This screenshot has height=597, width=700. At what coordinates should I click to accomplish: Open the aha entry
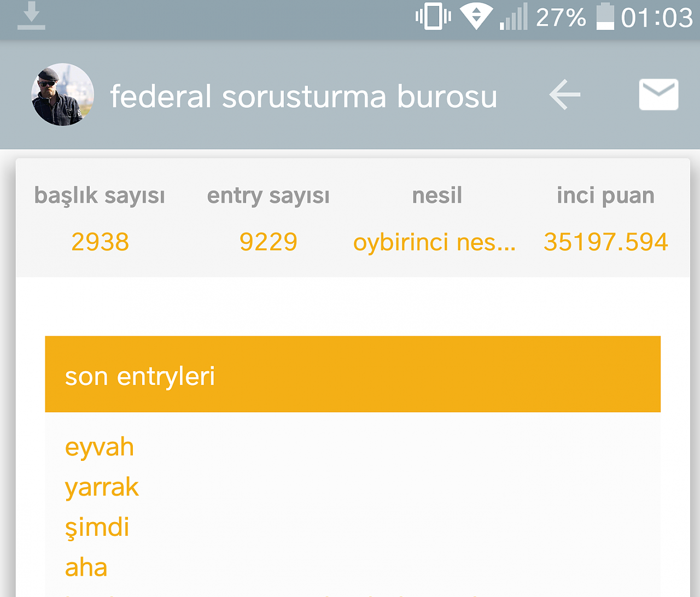pos(86,567)
